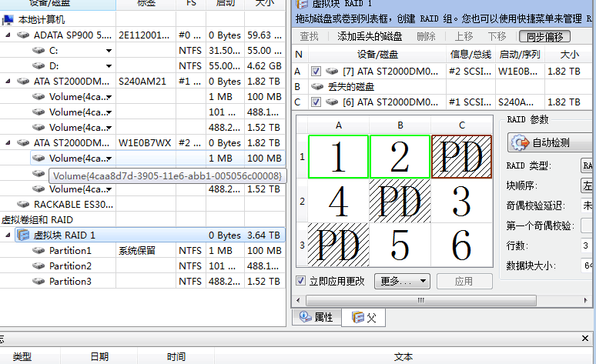This screenshot has height=364, width=596.
Task: Click the 同步偏移 button
Action: (x=545, y=36)
